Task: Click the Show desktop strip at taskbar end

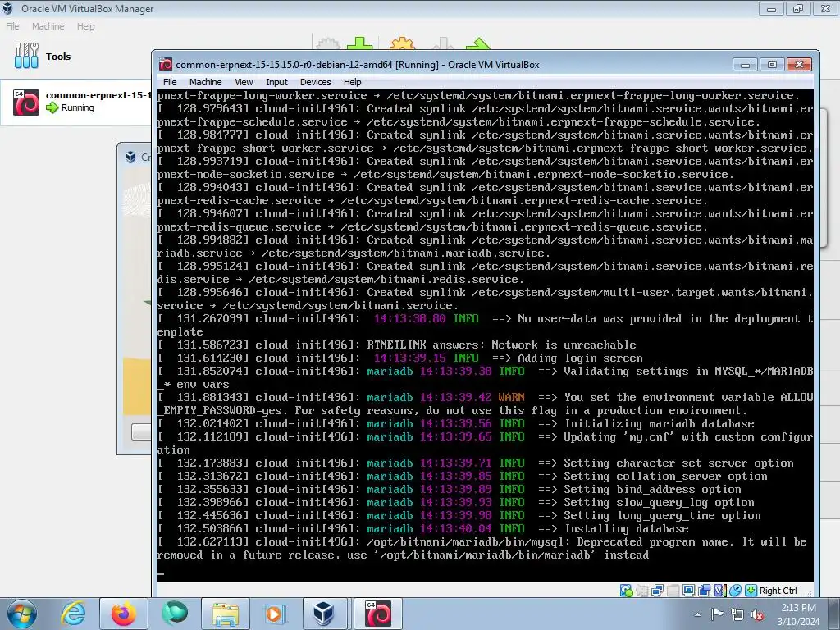Action: click(x=836, y=614)
